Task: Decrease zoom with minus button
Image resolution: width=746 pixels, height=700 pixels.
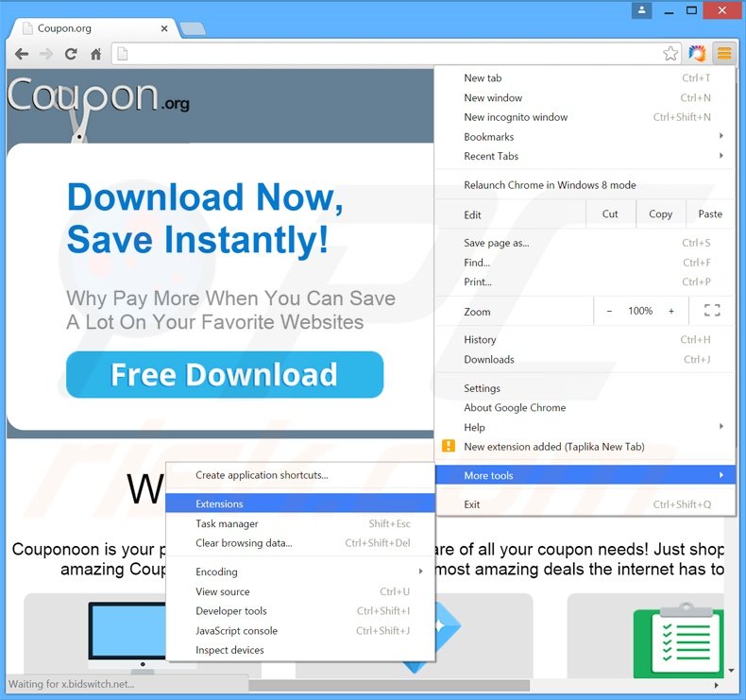Action: [609, 311]
